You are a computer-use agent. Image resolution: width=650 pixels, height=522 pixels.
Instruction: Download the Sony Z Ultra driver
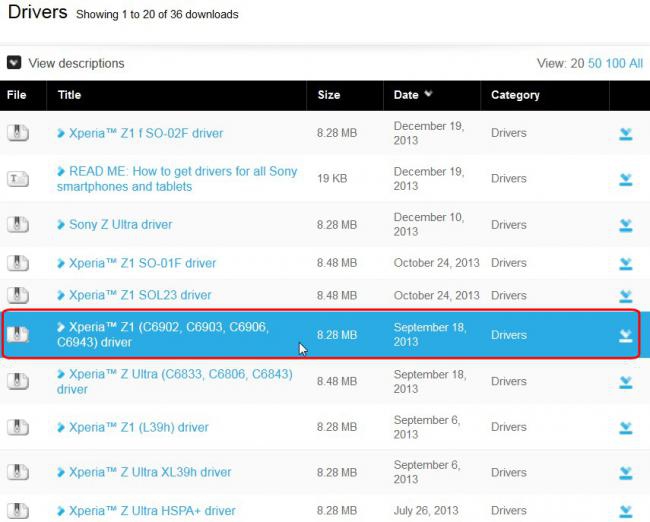click(626, 225)
